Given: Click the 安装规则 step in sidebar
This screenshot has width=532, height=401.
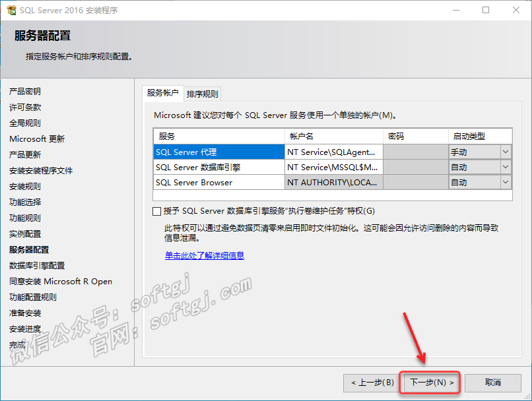Looking at the screenshot, I should pos(25,186).
